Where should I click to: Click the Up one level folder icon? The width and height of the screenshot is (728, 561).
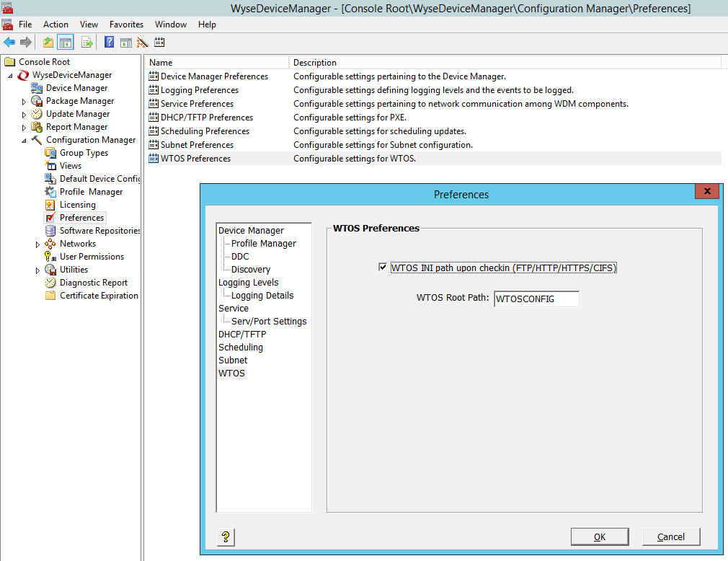(48, 43)
